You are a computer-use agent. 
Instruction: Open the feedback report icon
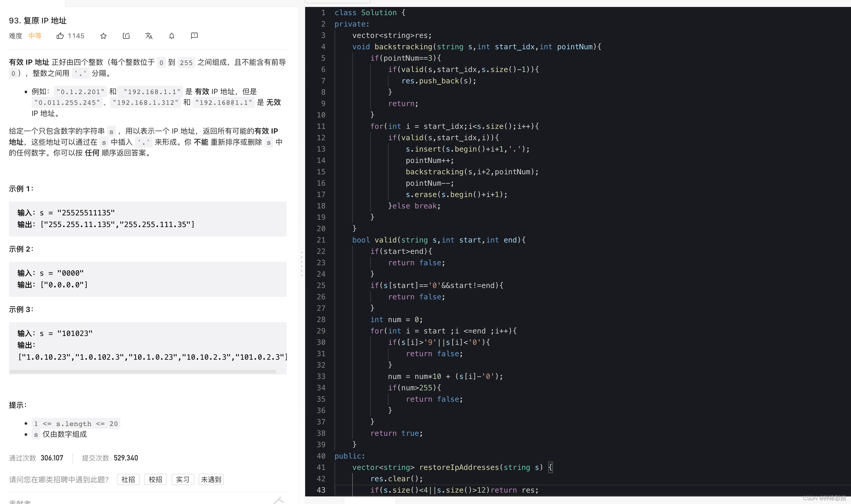pyautogui.click(x=194, y=36)
